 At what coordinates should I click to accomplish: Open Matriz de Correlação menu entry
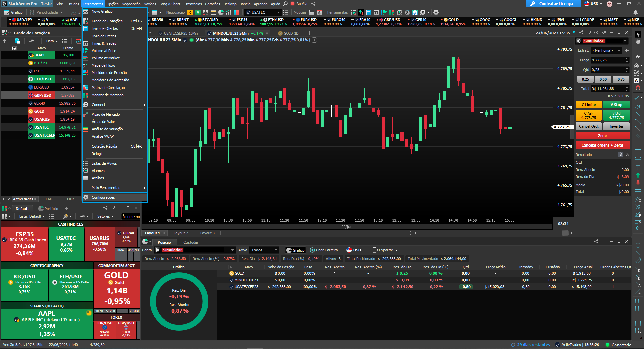[114, 88]
